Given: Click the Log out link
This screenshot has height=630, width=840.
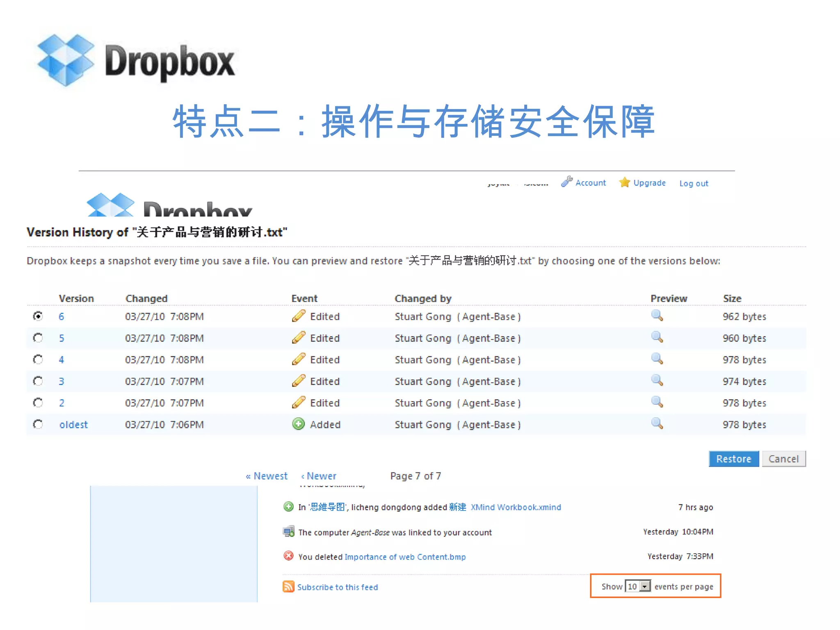Looking at the screenshot, I should [694, 183].
